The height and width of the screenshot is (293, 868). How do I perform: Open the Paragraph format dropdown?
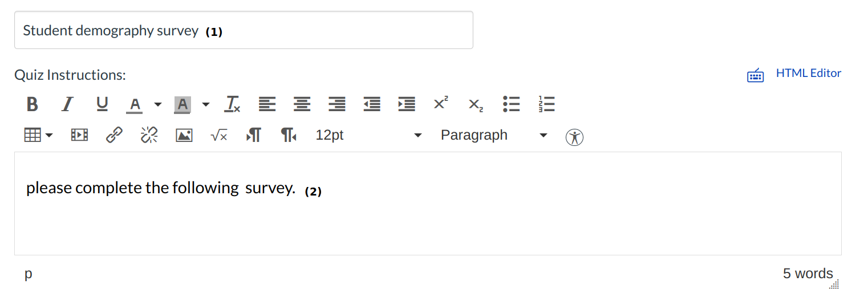pos(493,135)
